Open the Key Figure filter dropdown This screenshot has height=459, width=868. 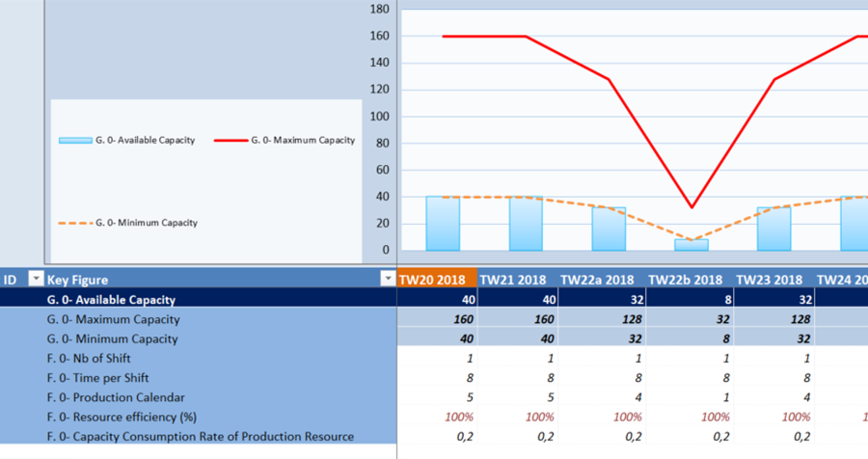[x=388, y=279]
